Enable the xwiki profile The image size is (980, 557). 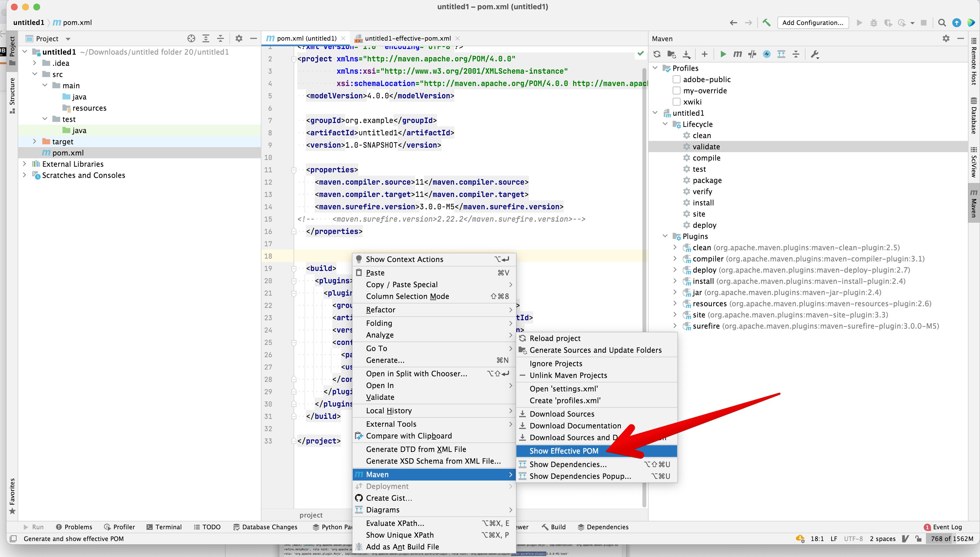point(677,101)
